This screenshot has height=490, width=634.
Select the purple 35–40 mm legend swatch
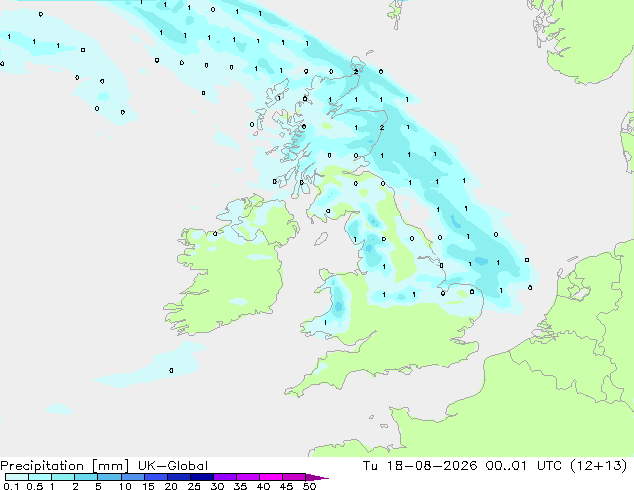[247, 477]
